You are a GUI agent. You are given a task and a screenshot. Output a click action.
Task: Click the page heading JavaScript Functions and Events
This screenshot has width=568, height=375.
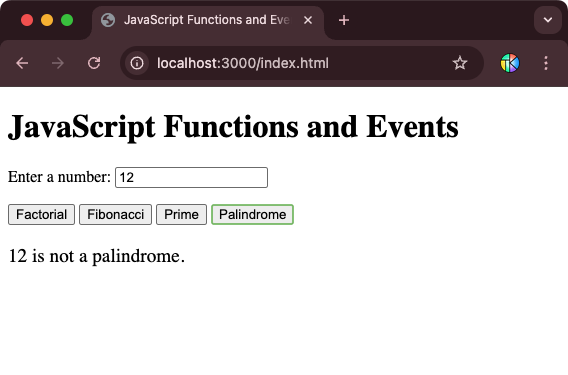coord(233,127)
